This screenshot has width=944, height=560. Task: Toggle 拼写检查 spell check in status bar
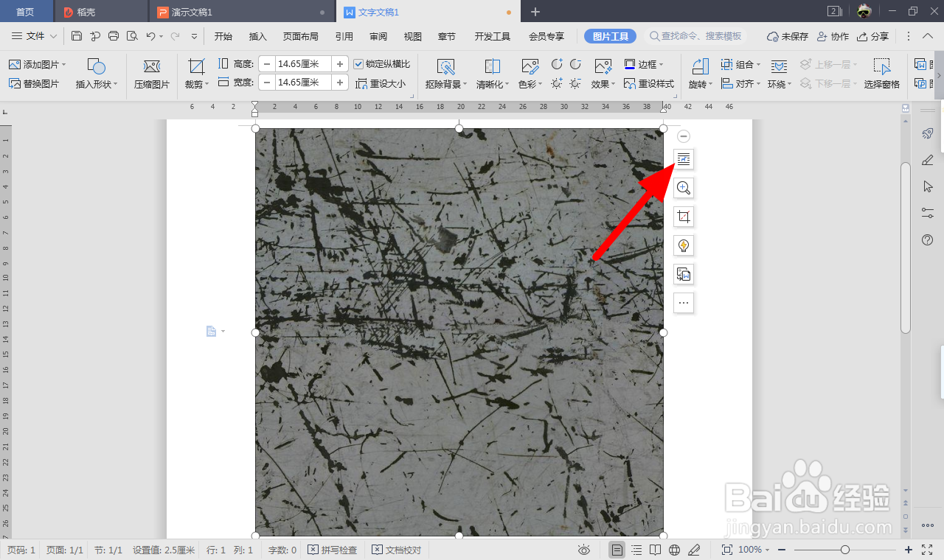pyautogui.click(x=333, y=550)
